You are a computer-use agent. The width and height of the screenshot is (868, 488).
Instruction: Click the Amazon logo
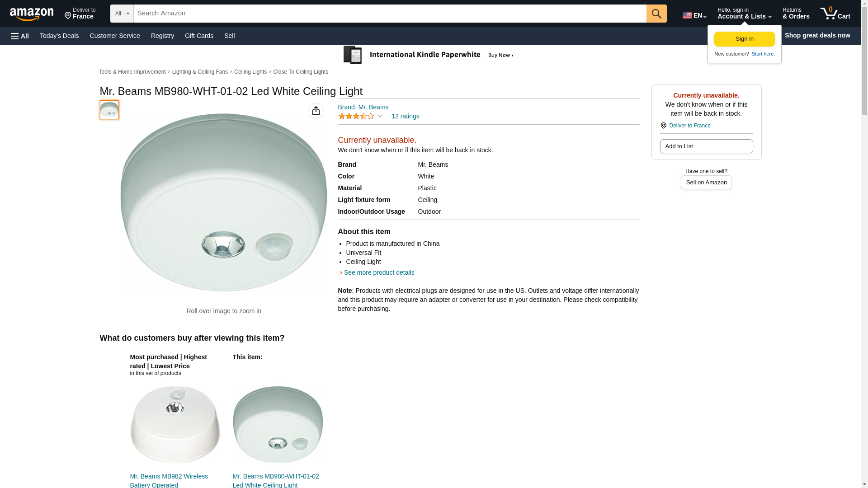point(32,14)
